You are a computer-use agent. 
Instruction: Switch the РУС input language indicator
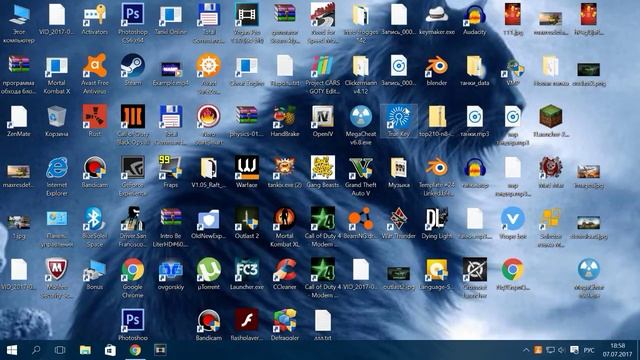589,350
